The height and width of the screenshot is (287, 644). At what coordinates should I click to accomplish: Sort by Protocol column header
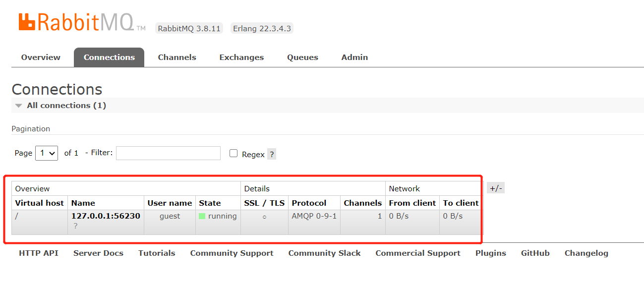click(309, 203)
